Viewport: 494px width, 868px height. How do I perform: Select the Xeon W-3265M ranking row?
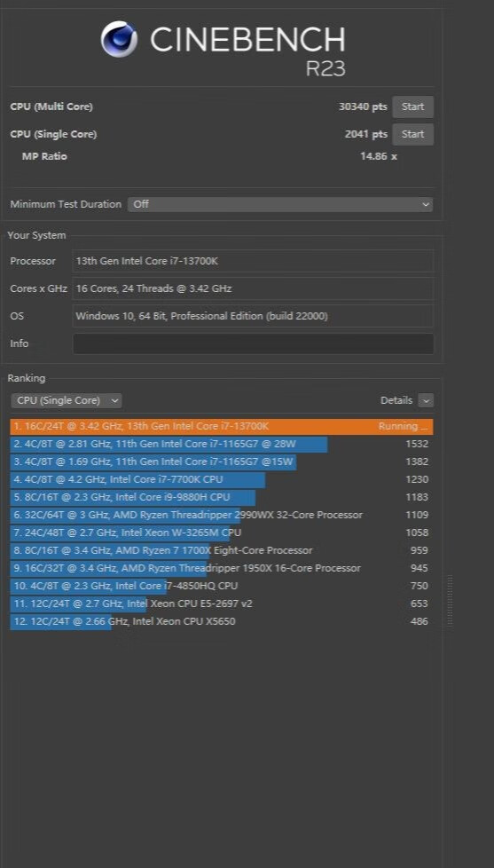point(221,533)
